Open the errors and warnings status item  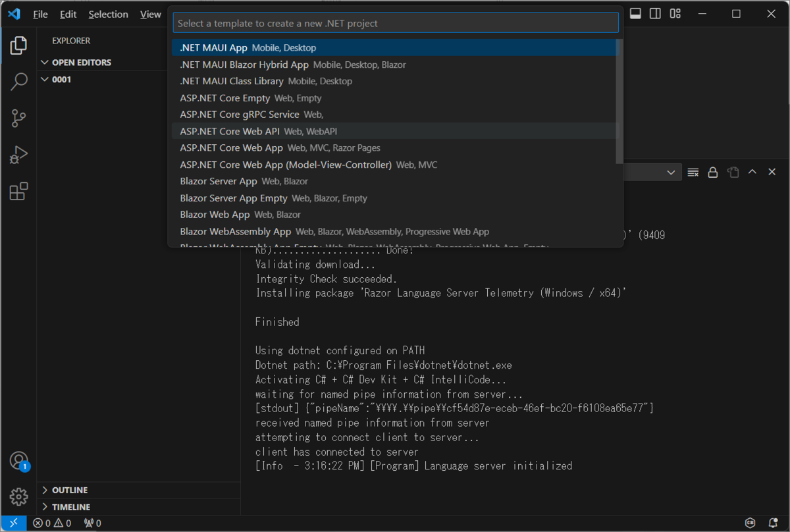(x=52, y=523)
